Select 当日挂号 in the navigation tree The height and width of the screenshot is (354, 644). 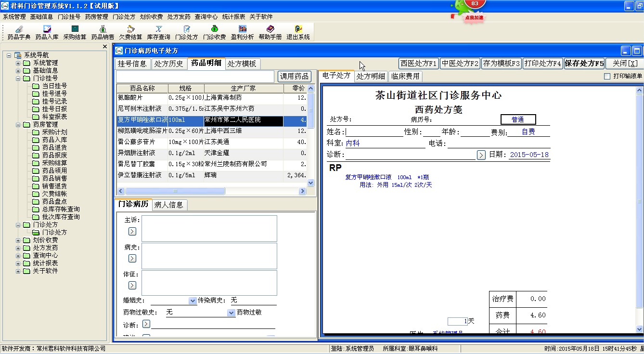(x=54, y=86)
